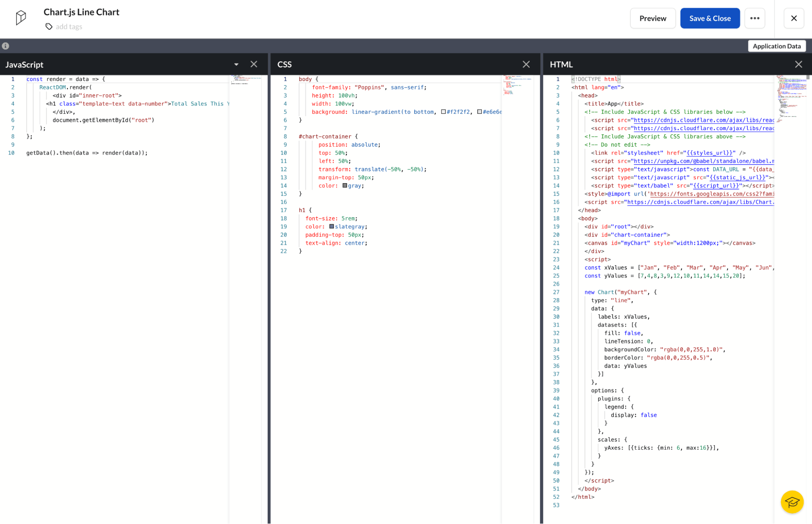
Task: Click 'document.getElementById("root")' in JavaScript
Action: pos(103,120)
